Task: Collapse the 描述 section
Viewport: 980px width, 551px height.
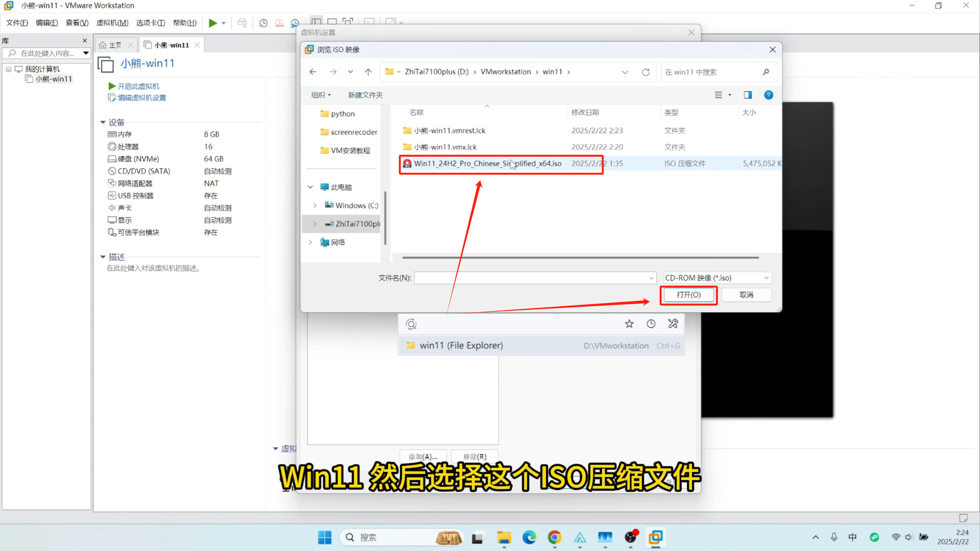Action: pyautogui.click(x=103, y=257)
